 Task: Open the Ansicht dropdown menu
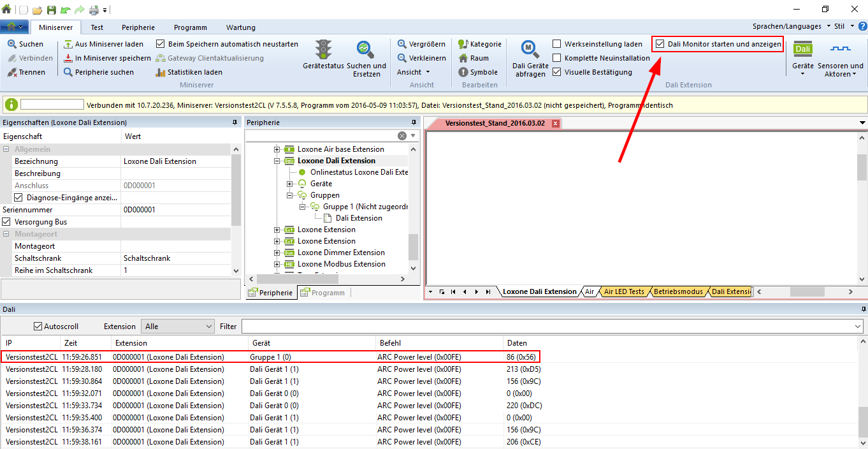[x=413, y=72]
